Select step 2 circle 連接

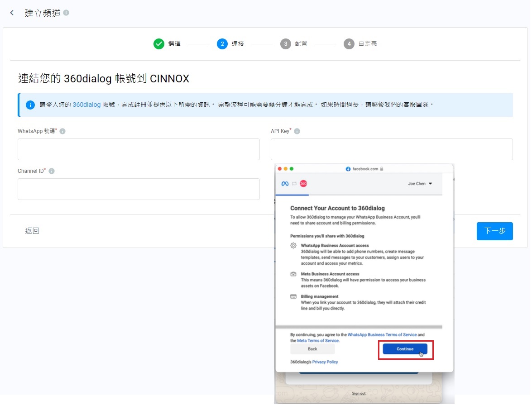pyautogui.click(x=222, y=44)
